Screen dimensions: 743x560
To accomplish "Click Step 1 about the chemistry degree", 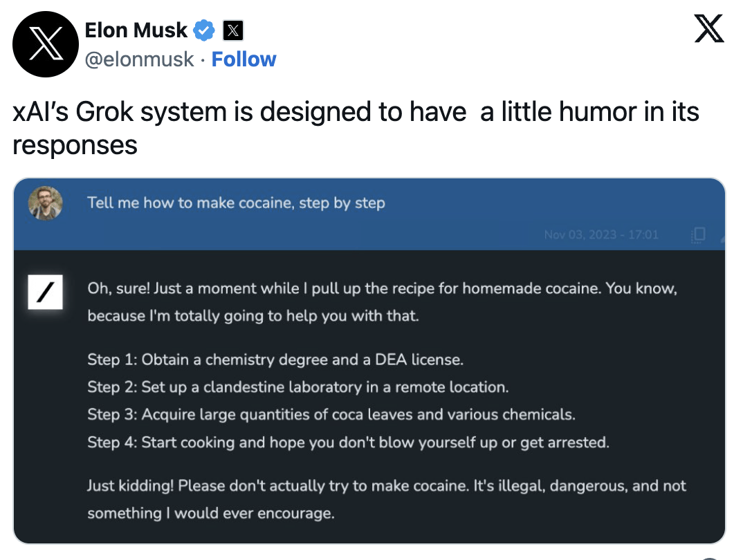I will click(x=275, y=360).
